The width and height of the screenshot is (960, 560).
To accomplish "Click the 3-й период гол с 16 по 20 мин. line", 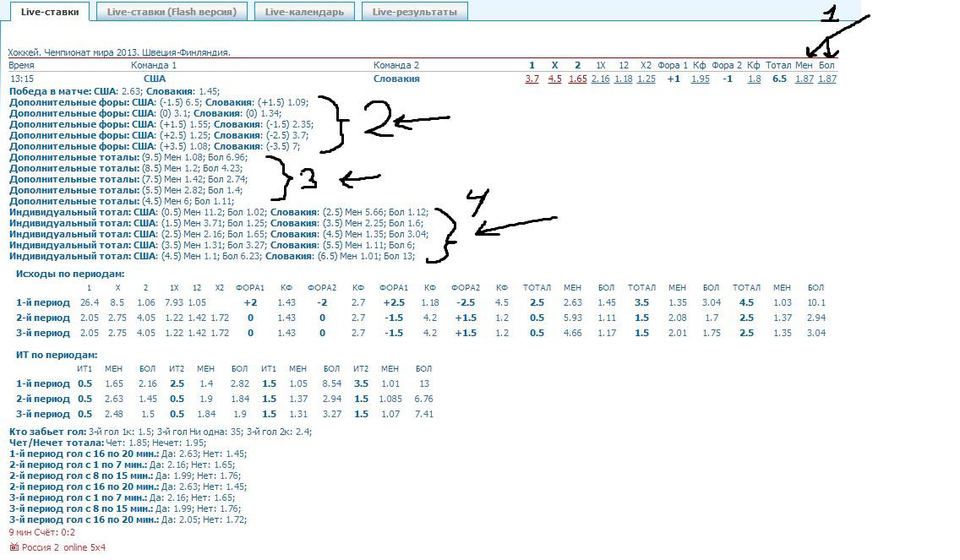I will click(128, 519).
